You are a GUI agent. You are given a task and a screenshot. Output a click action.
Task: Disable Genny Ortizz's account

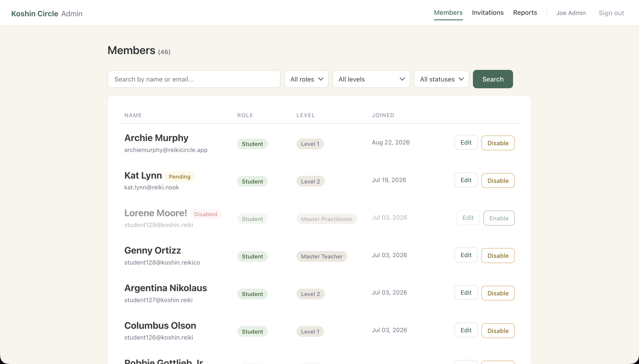tap(498, 255)
